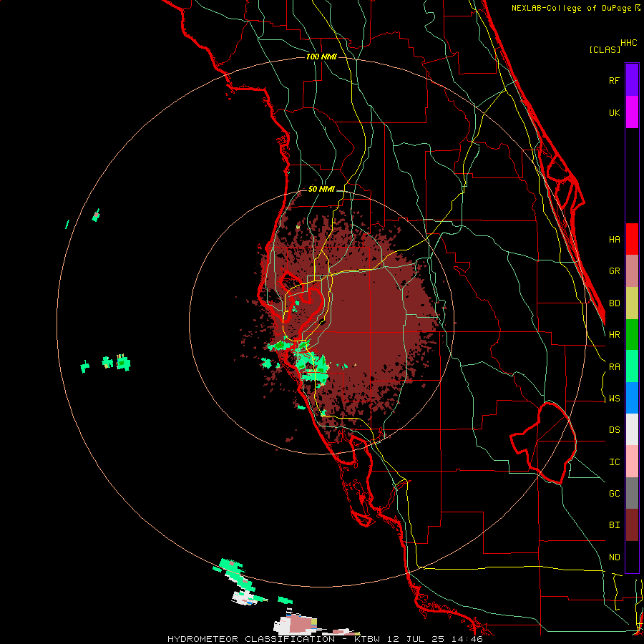
Task: Click the UK magenta legend swatch
Action: click(x=632, y=112)
